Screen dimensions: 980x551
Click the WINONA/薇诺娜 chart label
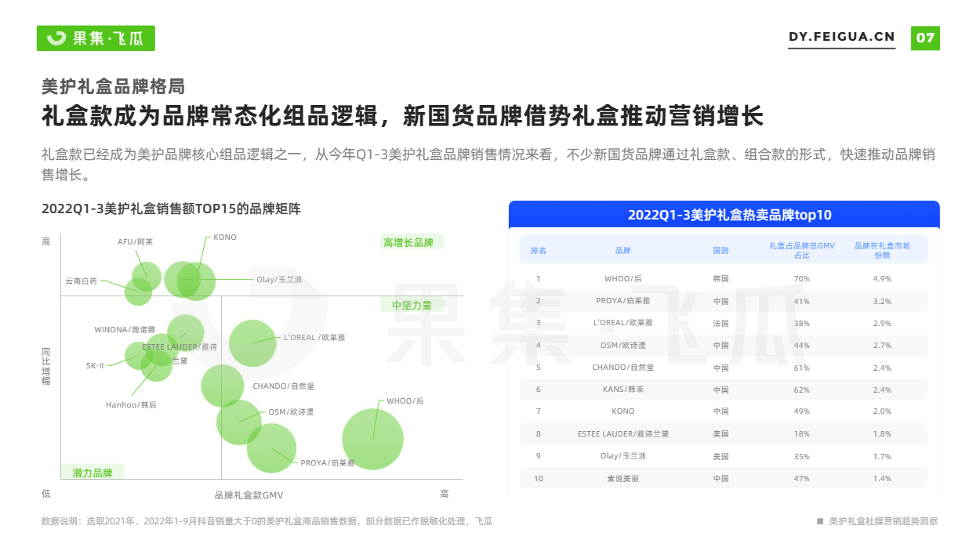(125, 330)
